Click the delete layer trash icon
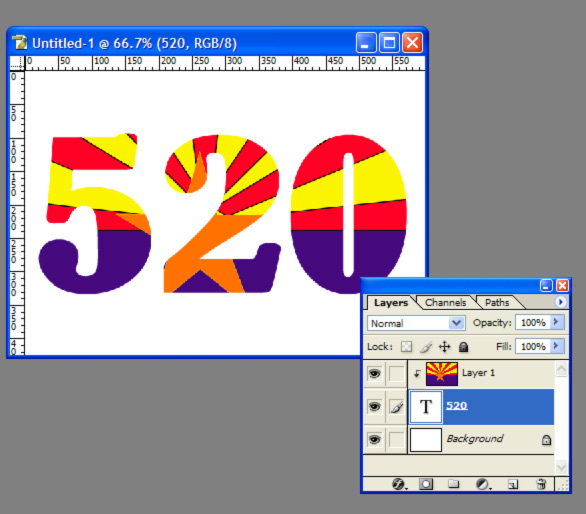Viewport: 586px width, 514px height. pyautogui.click(x=540, y=484)
